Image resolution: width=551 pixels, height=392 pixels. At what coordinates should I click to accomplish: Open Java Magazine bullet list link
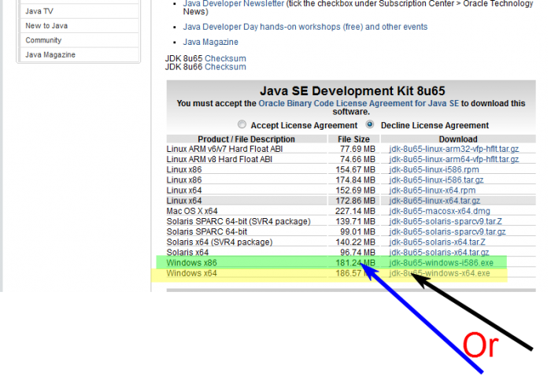coord(210,42)
